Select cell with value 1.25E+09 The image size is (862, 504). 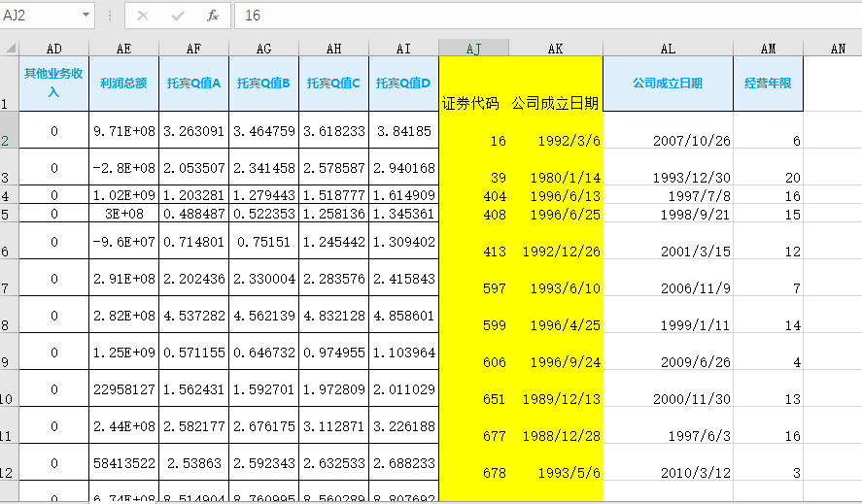click(x=123, y=352)
